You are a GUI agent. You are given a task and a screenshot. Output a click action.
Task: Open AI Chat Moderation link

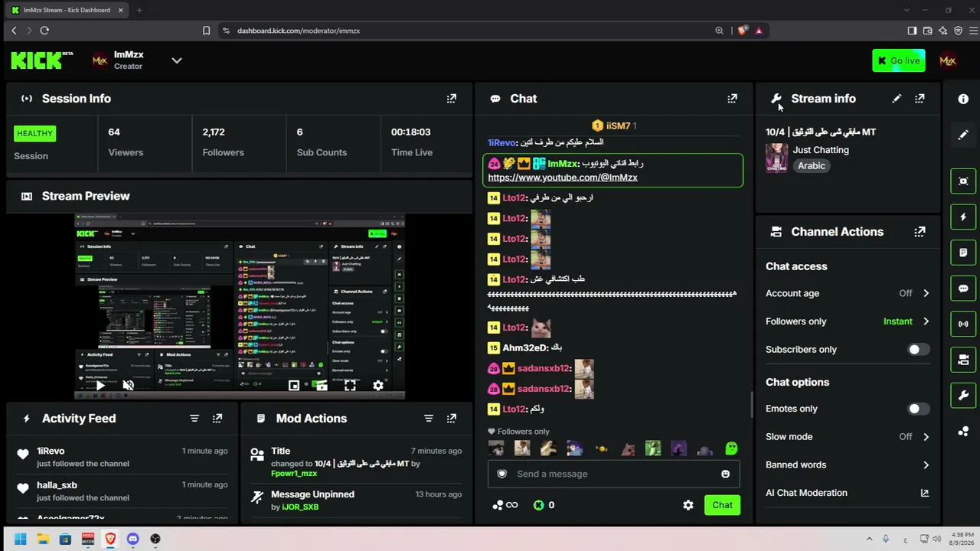tap(848, 493)
